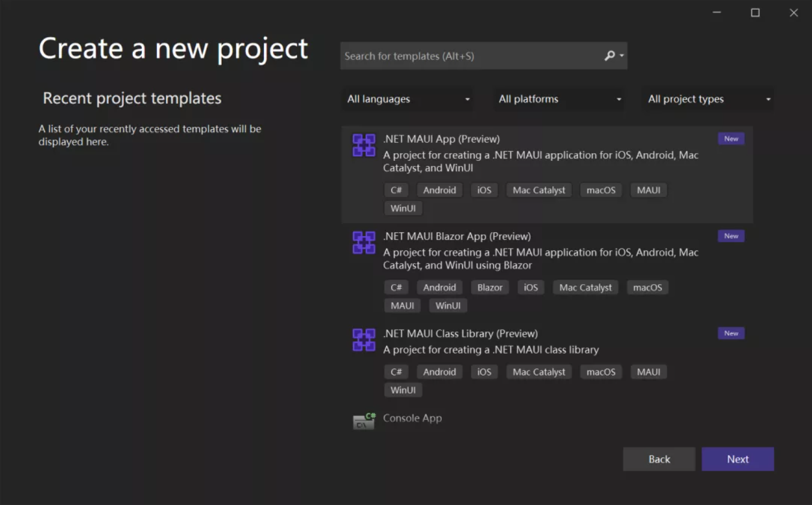Screen dimensions: 812x505
Task: Expand the search options arrow beside magnifier
Action: click(621, 56)
